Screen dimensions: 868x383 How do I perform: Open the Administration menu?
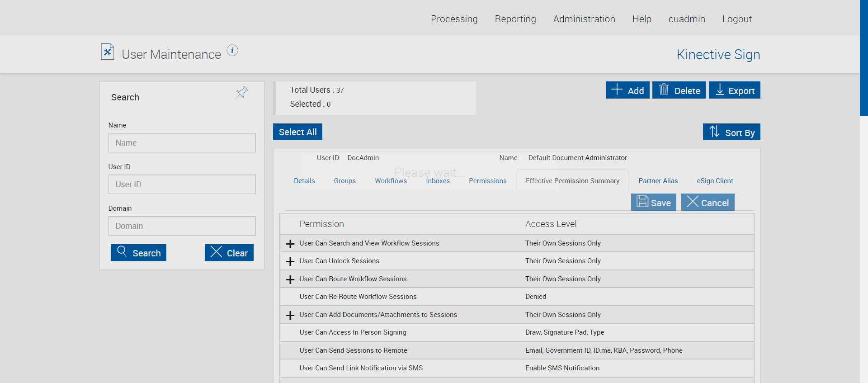tap(584, 19)
